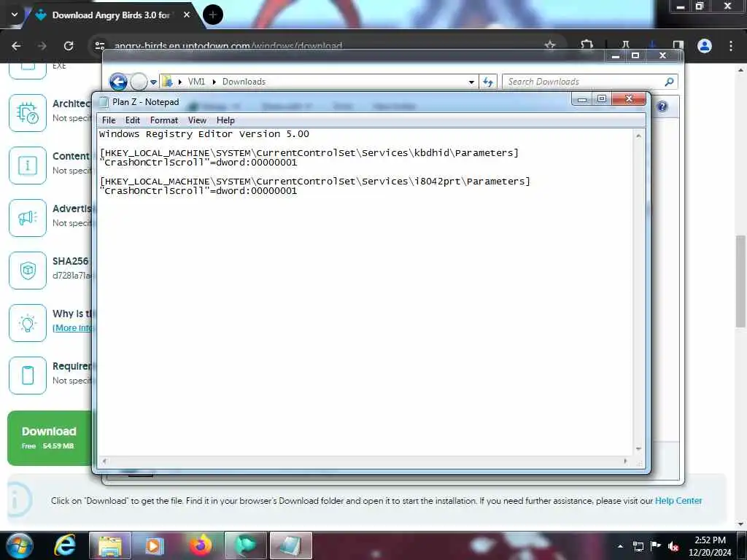Open the Windows Start menu
747x560 pixels.
point(19,545)
